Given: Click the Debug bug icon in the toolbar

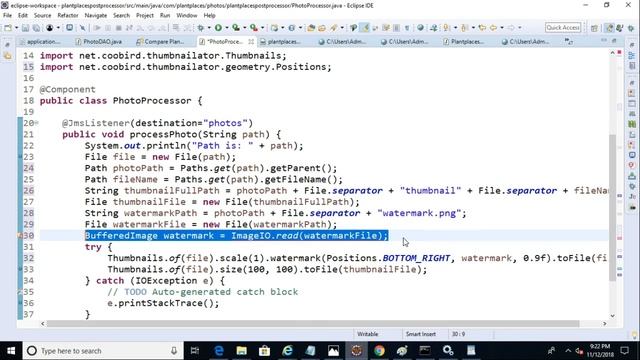Looking at the screenshot, I should tap(201, 28).
